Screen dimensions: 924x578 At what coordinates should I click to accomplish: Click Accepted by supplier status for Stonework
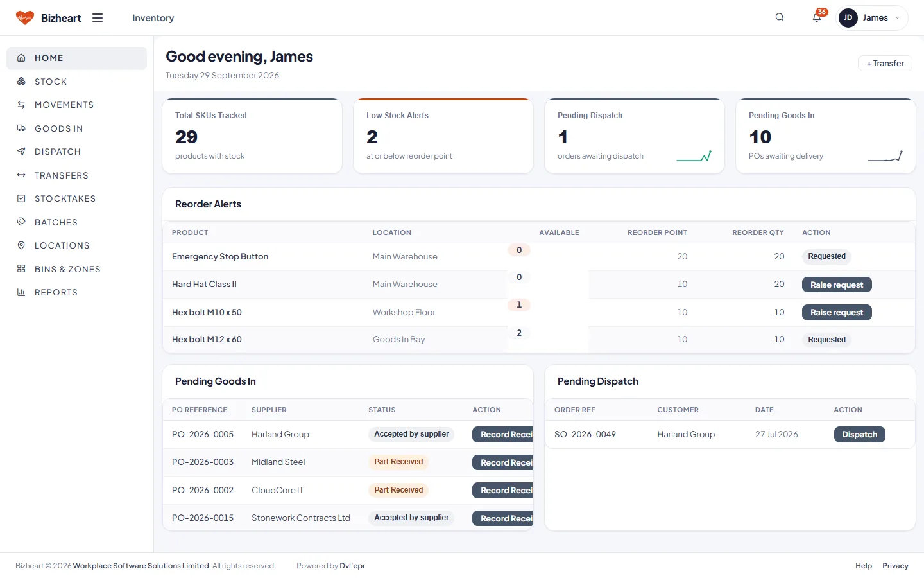pyautogui.click(x=411, y=518)
